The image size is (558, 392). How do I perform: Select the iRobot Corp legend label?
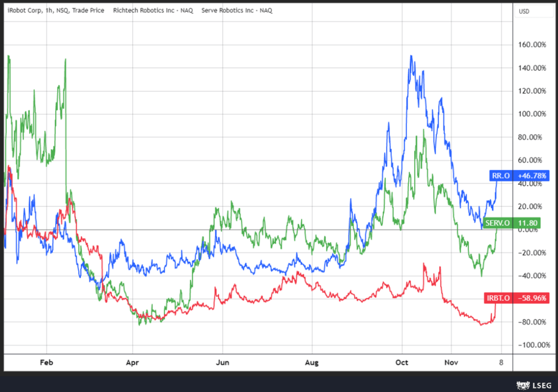[56, 10]
